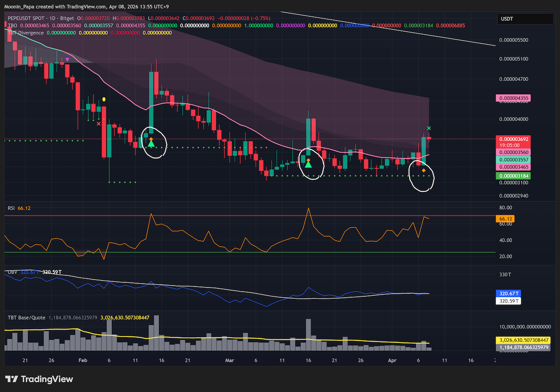Click the Mar date label on time axis
The image size is (560, 392).
click(230, 361)
